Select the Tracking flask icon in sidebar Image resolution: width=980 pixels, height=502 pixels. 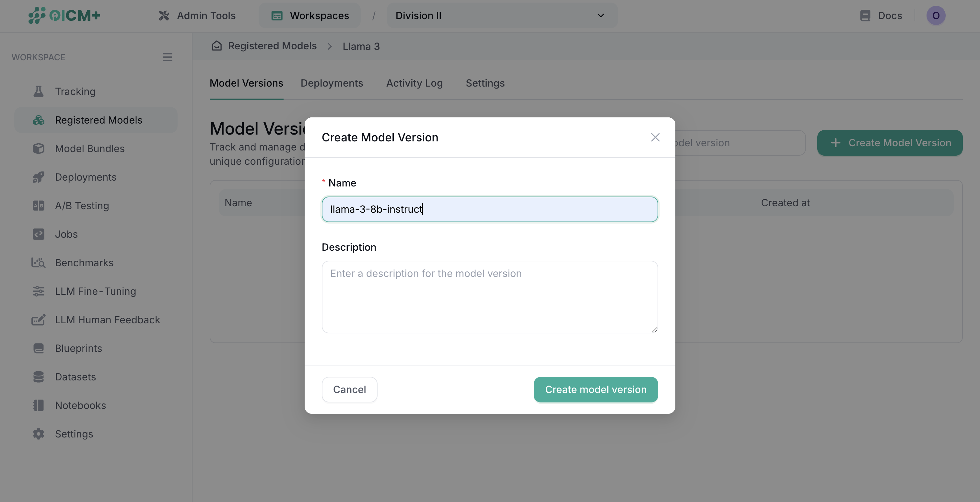click(x=39, y=91)
